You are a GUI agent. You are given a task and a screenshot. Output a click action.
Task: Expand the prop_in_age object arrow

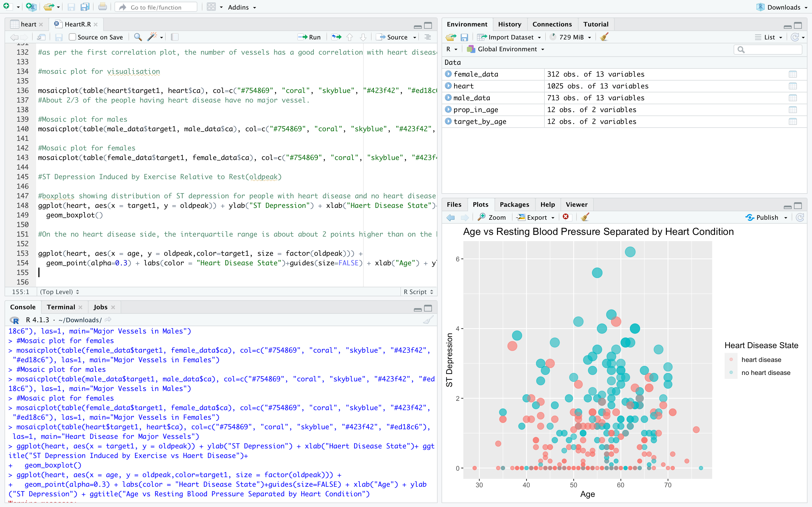point(448,110)
